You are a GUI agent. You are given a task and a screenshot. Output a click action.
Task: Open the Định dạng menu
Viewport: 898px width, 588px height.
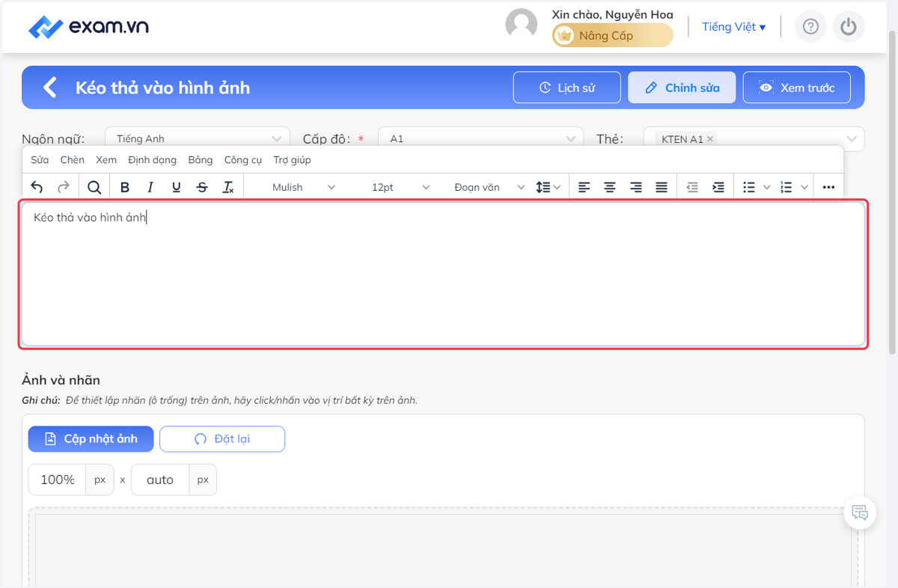152,159
